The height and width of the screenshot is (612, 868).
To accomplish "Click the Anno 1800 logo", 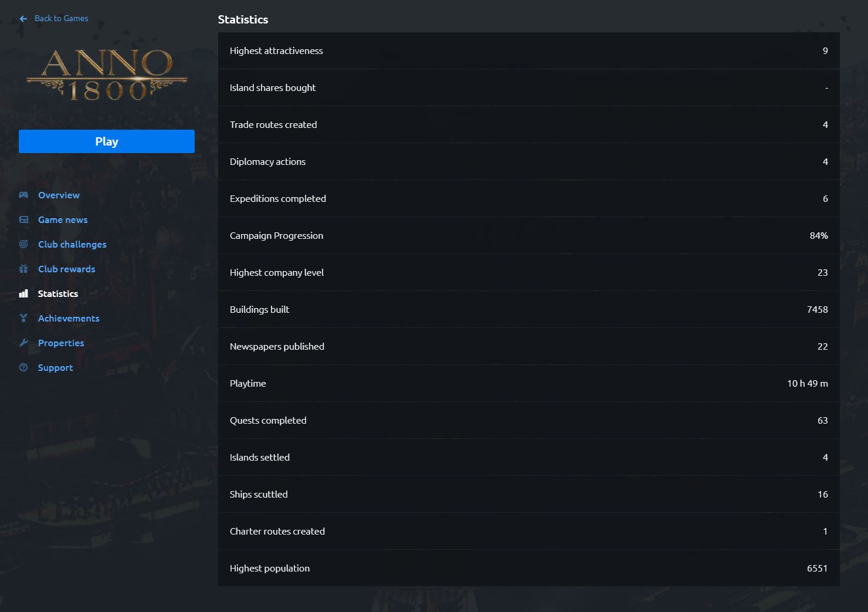I will (107, 75).
